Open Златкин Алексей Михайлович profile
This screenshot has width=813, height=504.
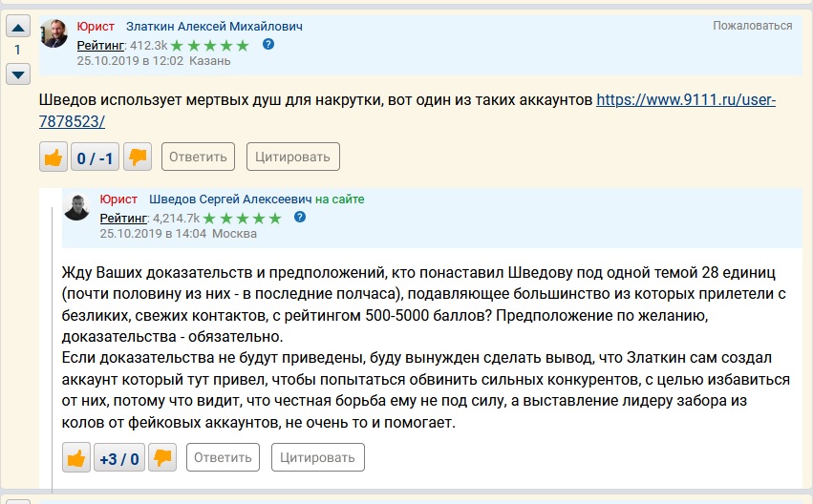(220, 27)
